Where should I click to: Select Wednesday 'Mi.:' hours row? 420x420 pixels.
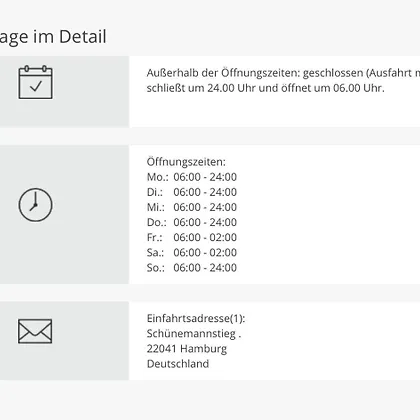192,207
